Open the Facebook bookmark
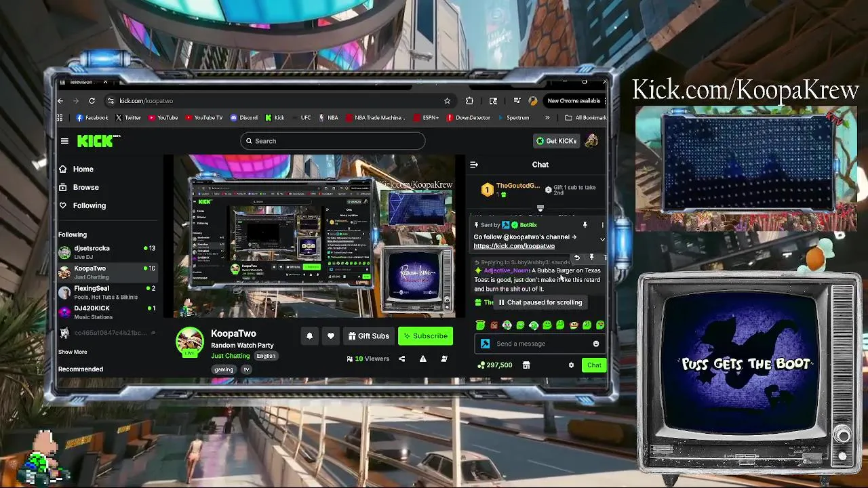The image size is (868, 488). [x=92, y=118]
